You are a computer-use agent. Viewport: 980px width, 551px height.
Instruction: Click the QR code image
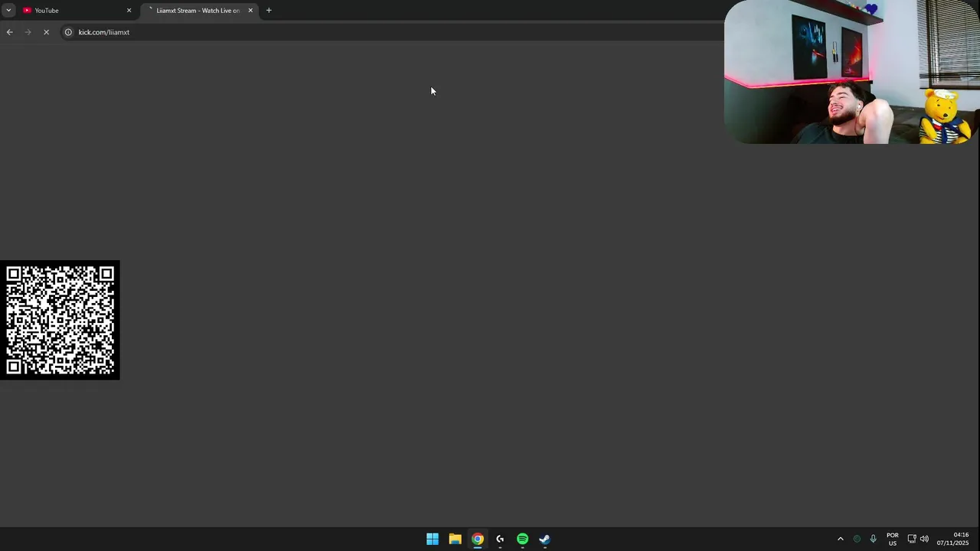click(x=60, y=320)
